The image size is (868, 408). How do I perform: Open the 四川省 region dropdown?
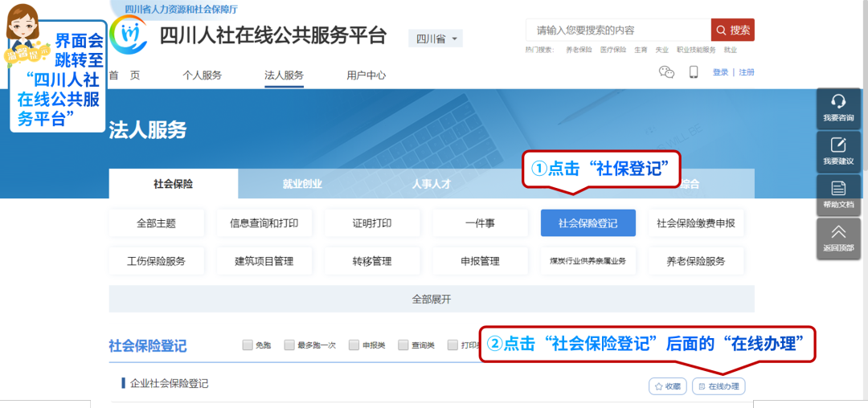pos(436,39)
